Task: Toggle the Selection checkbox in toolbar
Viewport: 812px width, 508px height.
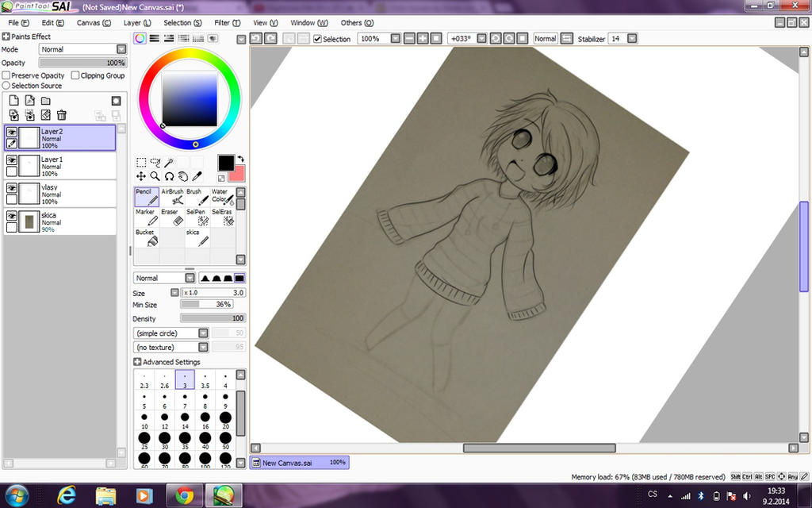Action: pyautogui.click(x=317, y=39)
